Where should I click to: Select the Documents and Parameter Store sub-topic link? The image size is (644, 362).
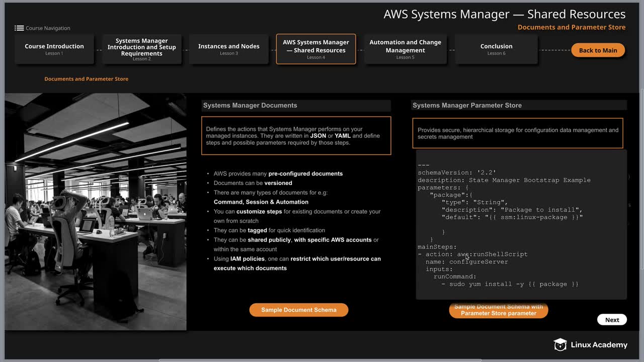(x=86, y=79)
